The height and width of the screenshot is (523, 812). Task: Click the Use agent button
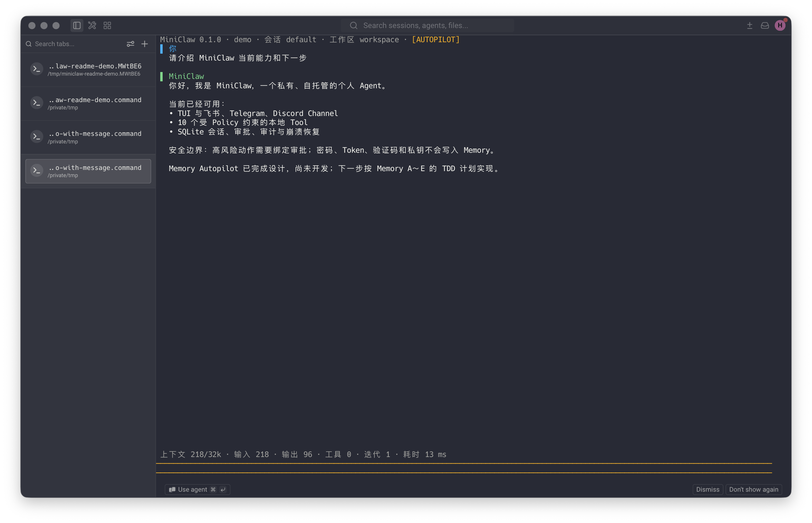tap(197, 489)
